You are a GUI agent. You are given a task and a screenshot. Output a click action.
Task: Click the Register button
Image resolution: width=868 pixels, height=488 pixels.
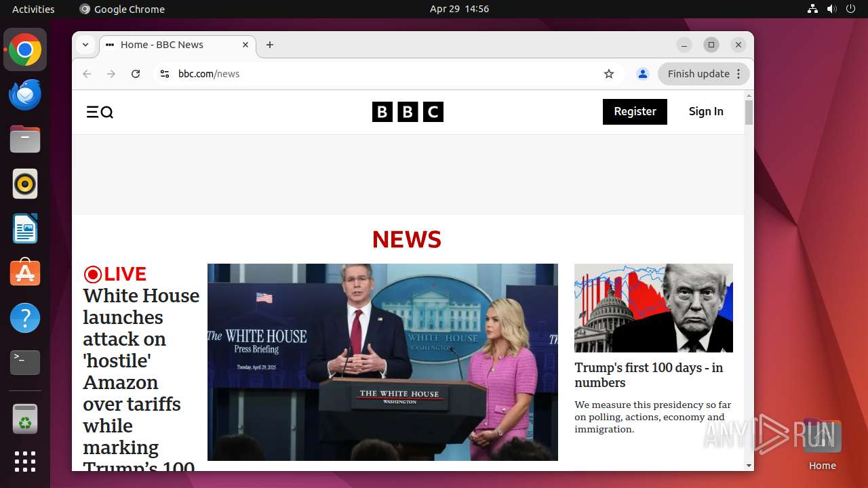pyautogui.click(x=635, y=112)
